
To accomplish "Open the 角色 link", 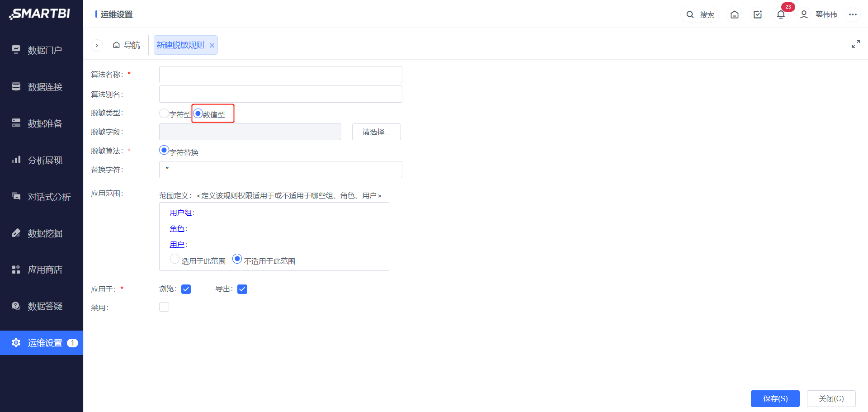I will tap(177, 229).
